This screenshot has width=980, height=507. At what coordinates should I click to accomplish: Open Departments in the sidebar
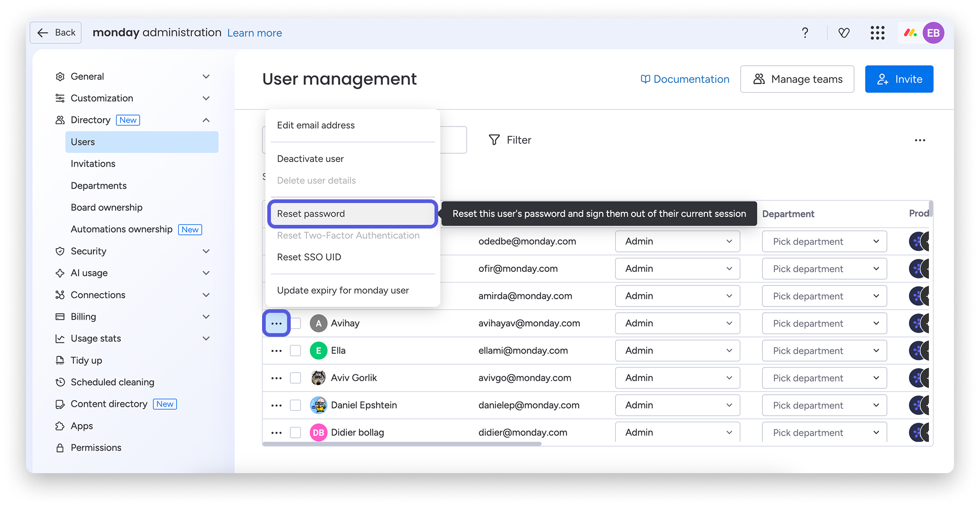98,186
